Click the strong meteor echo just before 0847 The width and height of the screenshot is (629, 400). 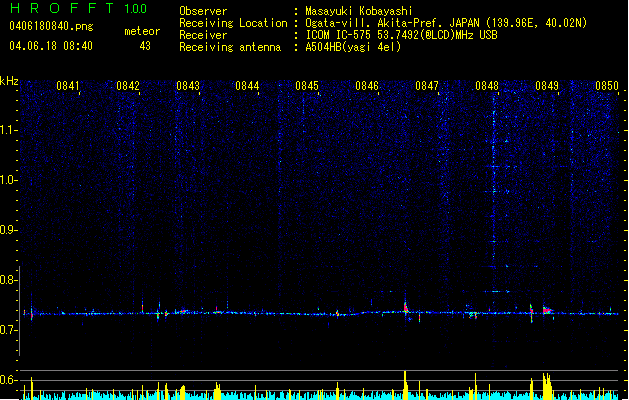(x=406, y=307)
